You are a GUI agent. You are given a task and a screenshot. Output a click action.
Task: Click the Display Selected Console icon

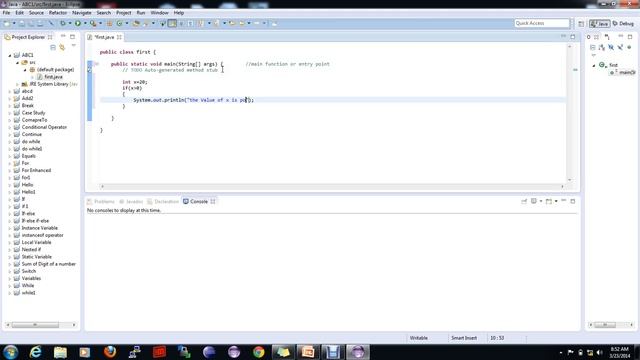click(533, 201)
